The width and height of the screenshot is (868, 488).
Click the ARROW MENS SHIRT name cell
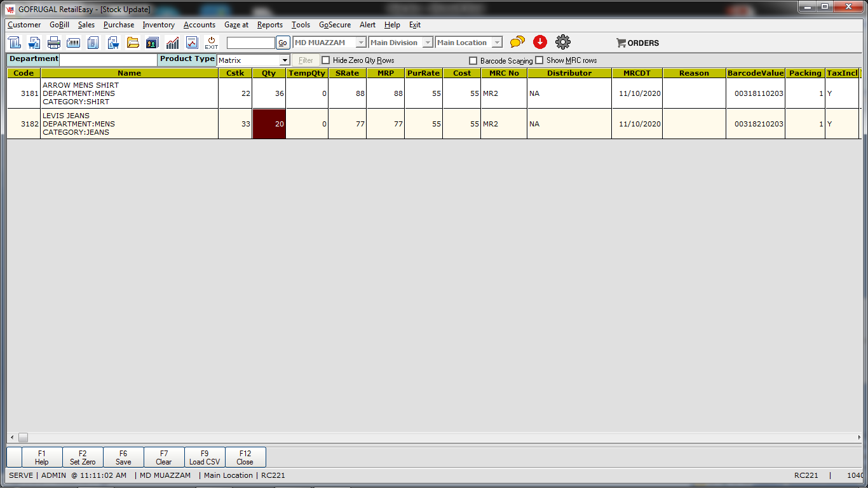(130, 93)
